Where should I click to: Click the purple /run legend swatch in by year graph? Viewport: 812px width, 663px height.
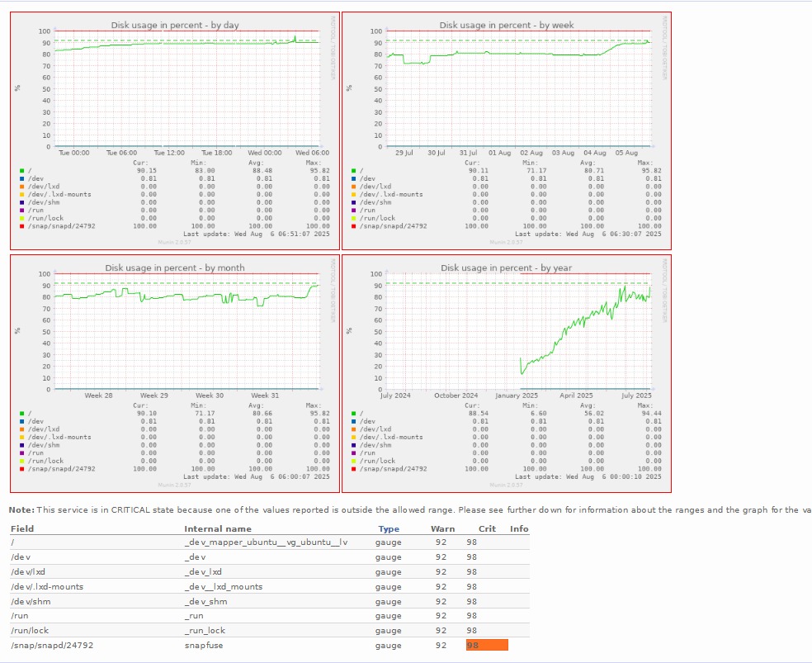point(354,452)
